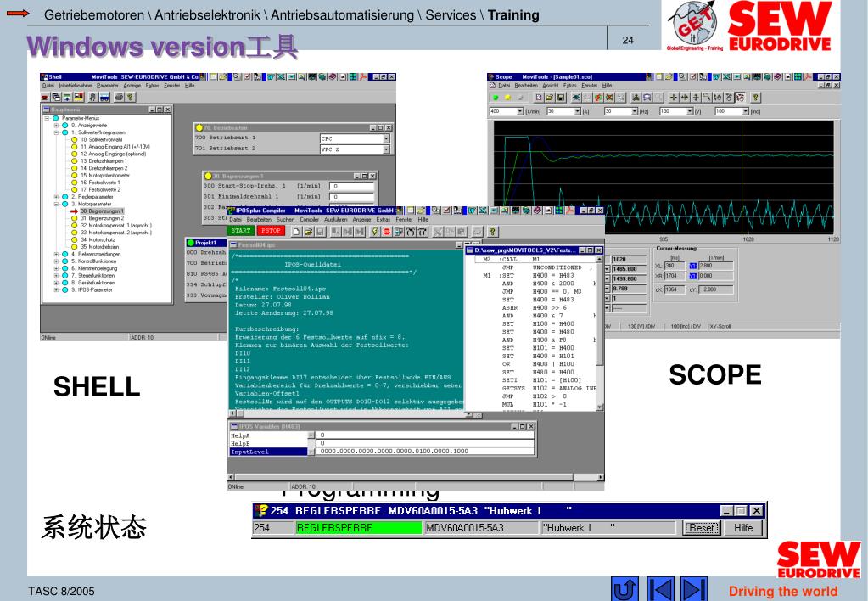Click the help question-mark icon in IPOSplus Compiler toolbar
This screenshot has height=601, width=868.
[491, 232]
